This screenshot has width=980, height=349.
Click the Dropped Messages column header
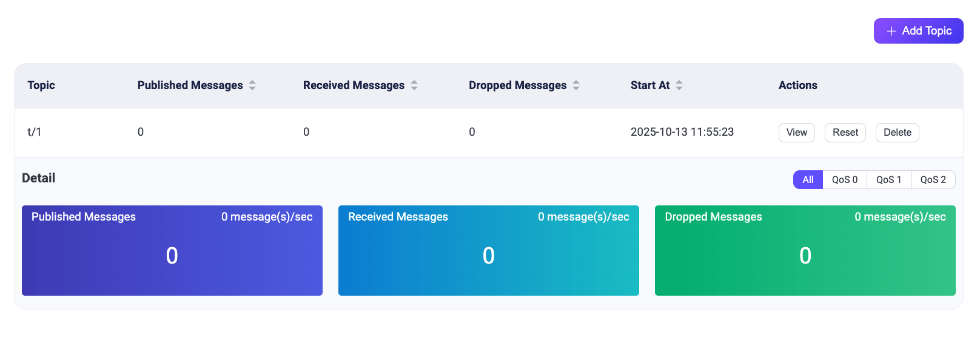pyautogui.click(x=517, y=85)
